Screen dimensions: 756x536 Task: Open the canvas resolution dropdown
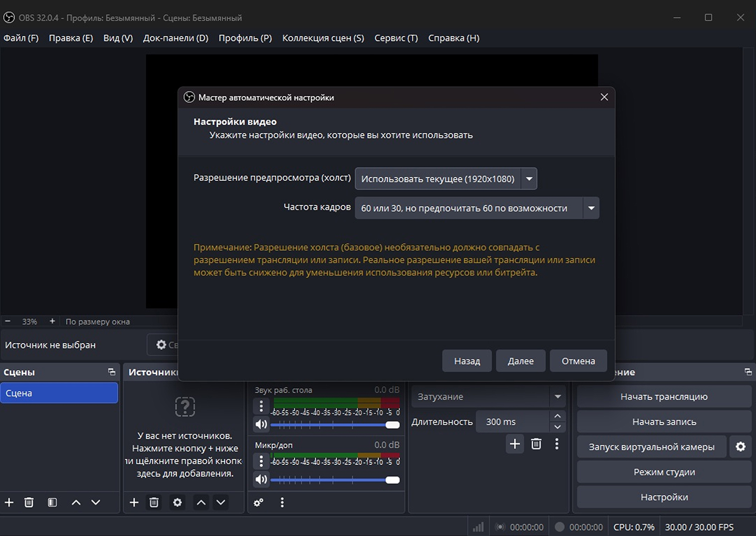tap(529, 179)
